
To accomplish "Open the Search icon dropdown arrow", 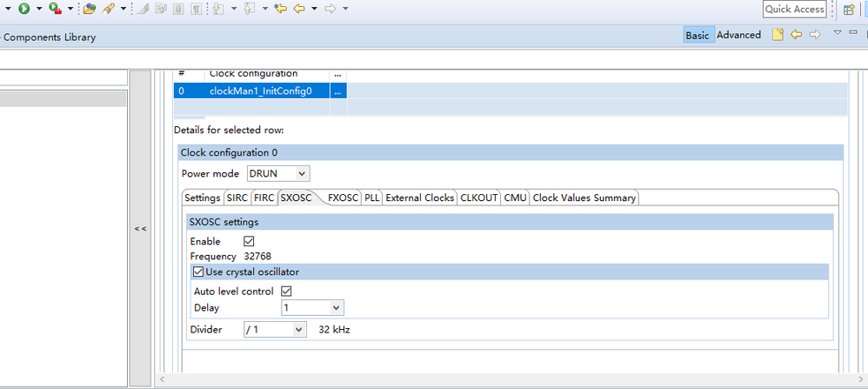I will 123,9.
